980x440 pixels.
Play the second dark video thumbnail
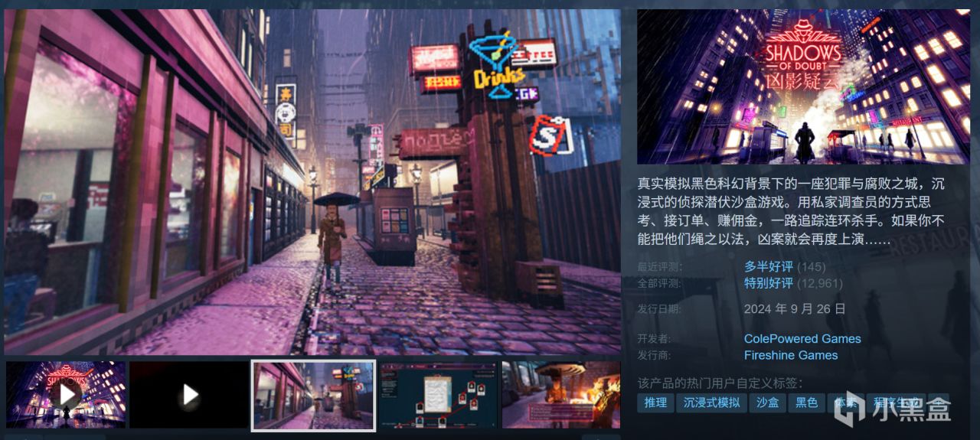[x=189, y=394]
